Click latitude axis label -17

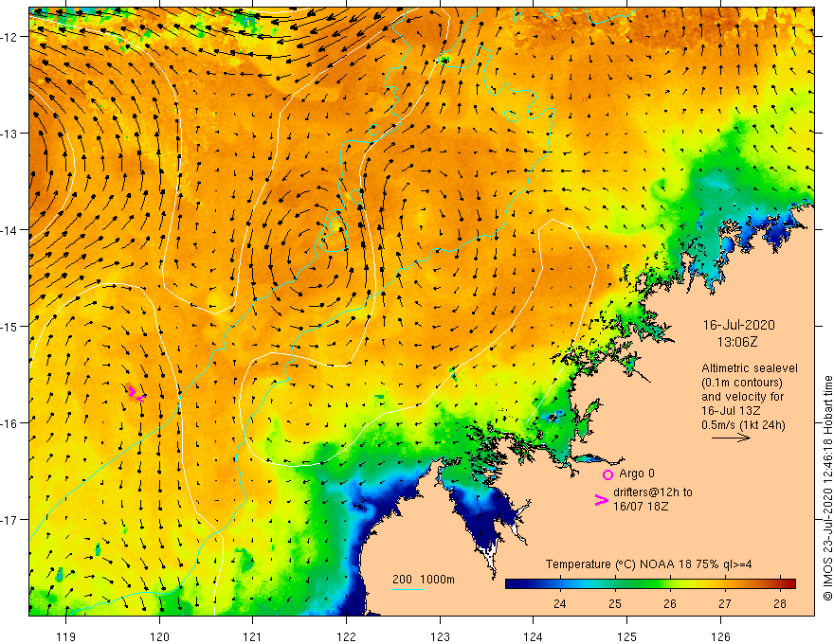[x=9, y=520]
